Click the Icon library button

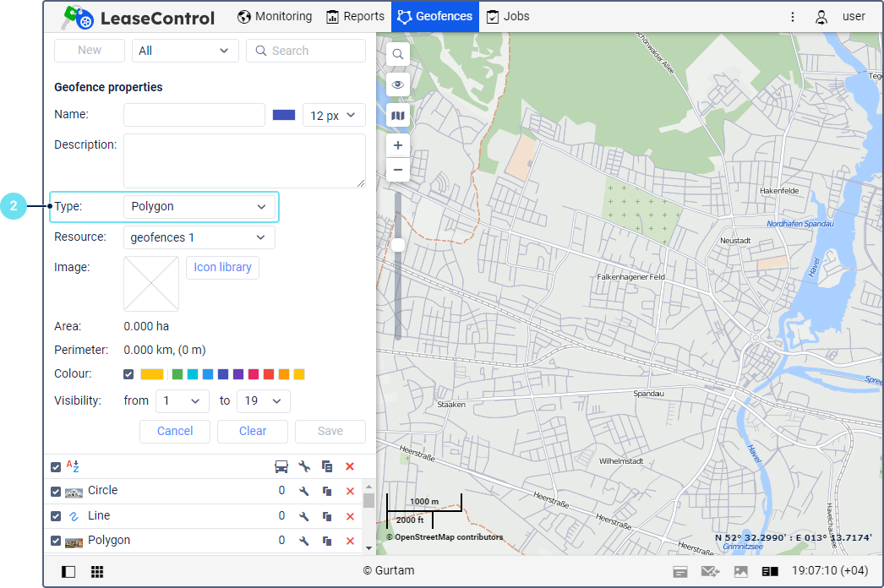click(x=222, y=267)
